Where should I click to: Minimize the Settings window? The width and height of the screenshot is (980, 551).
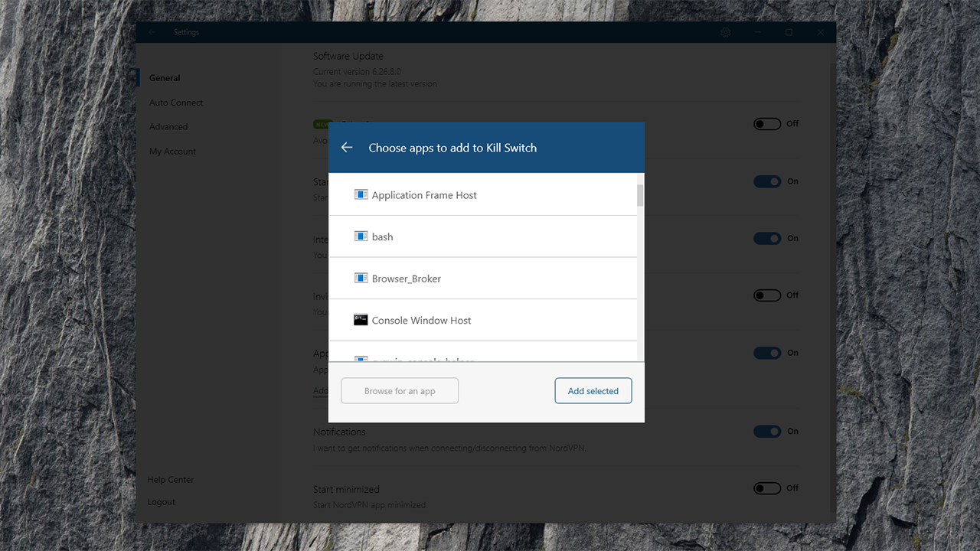tap(757, 33)
